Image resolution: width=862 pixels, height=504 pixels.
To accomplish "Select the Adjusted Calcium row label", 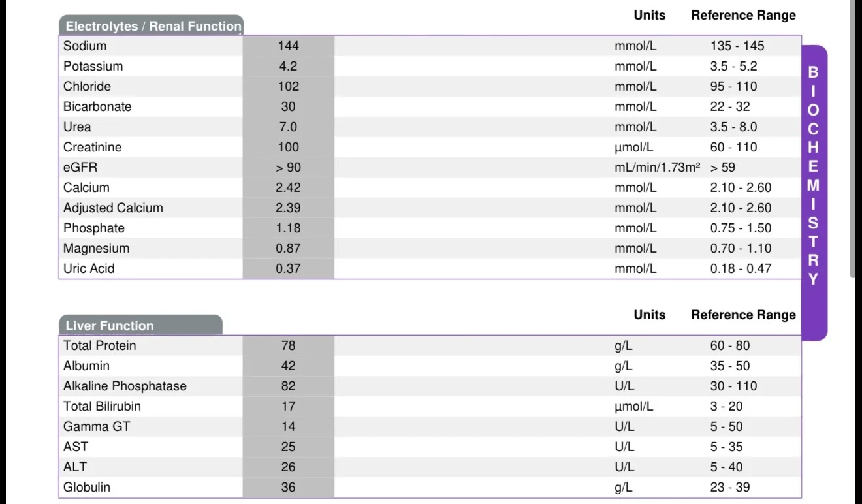I will pos(113,208).
